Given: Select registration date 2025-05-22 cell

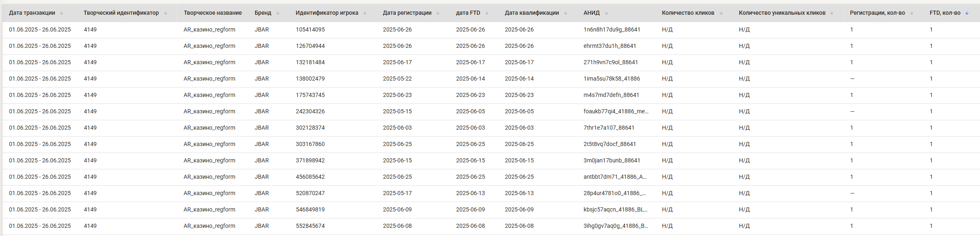Looking at the screenshot, I should [397, 79].
